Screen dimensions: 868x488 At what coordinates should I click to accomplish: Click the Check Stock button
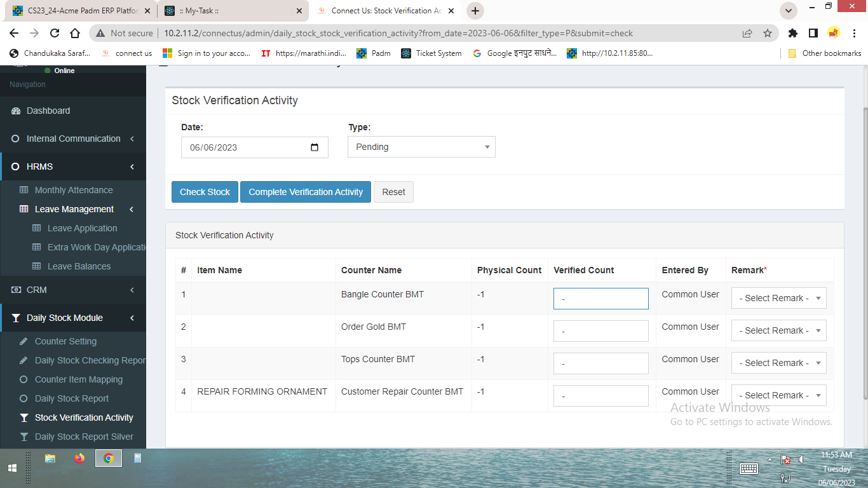click(205, 192)
